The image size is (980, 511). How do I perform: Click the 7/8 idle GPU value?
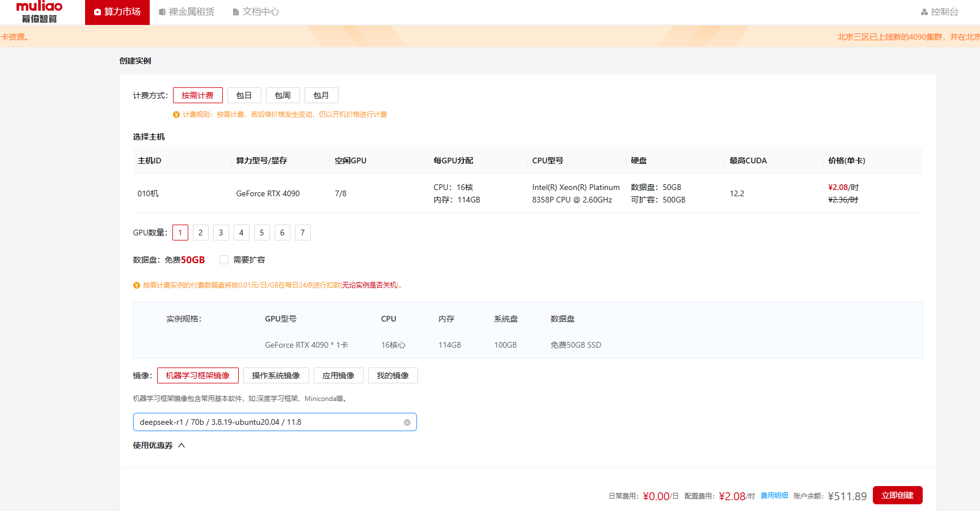pyautogui.click(x=341, y=193)
